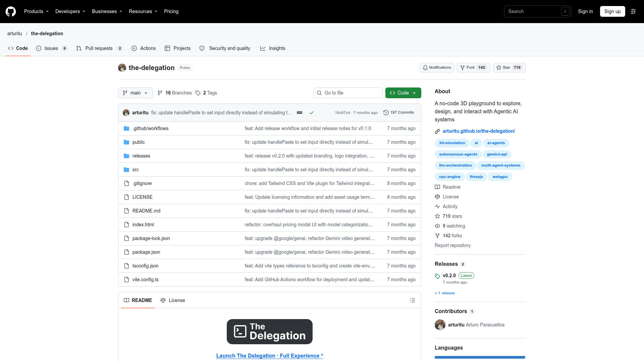The width and height of the screenshot is (644, 362).
Task: Select the threejs topic tag
Action: (476, 177)
